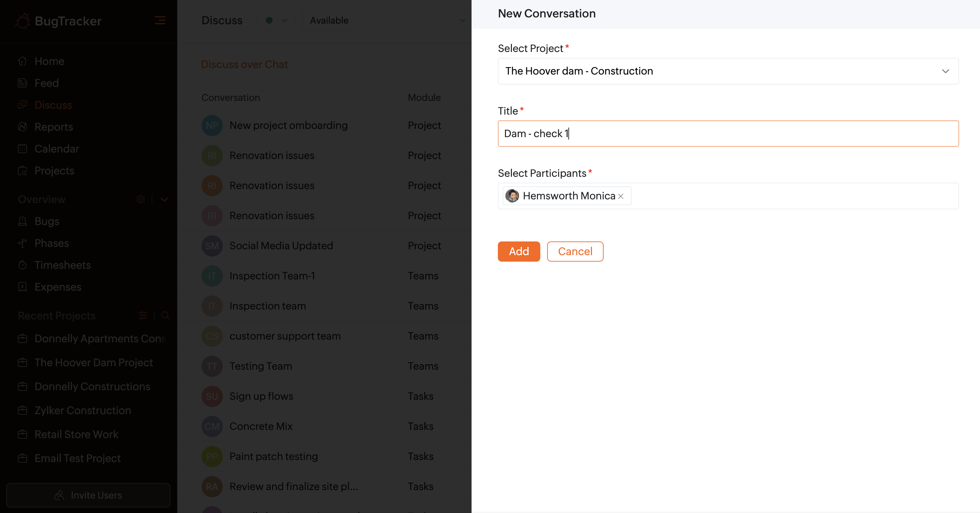Go to Reports in sidebar

[53, 127]
